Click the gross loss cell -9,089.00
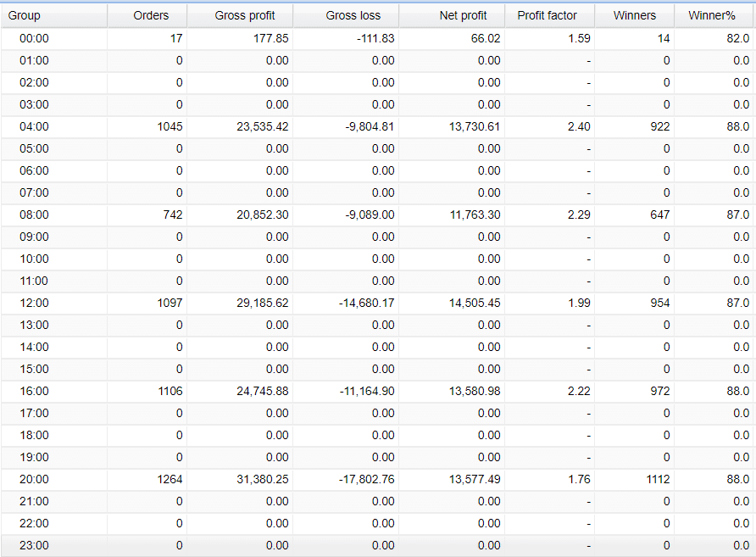Image resolution: width=756 pixels, height=557 pixels. pyautogui.click(x=369, y=214)
